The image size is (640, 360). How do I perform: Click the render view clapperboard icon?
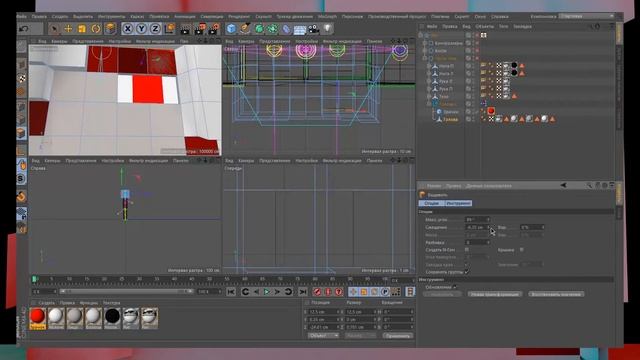click(x=185, y=29)
